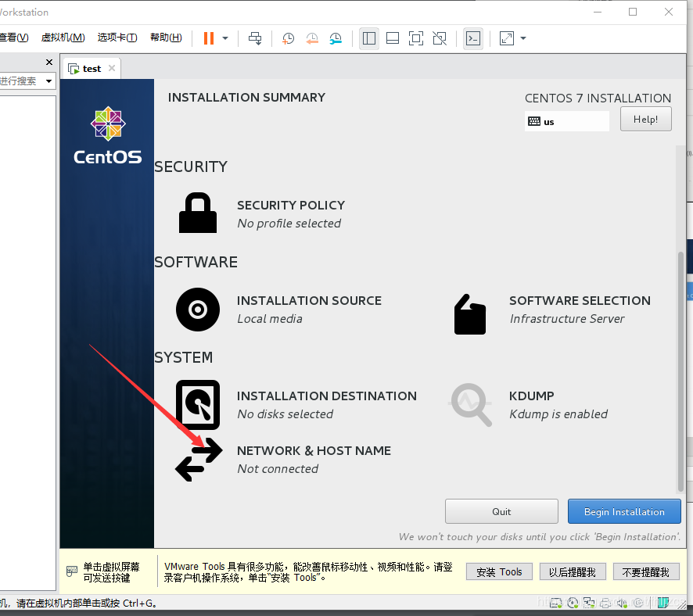The image size is (693, 616).
Task: Click 安装 Tools button
Action: (x=499, y=572)
